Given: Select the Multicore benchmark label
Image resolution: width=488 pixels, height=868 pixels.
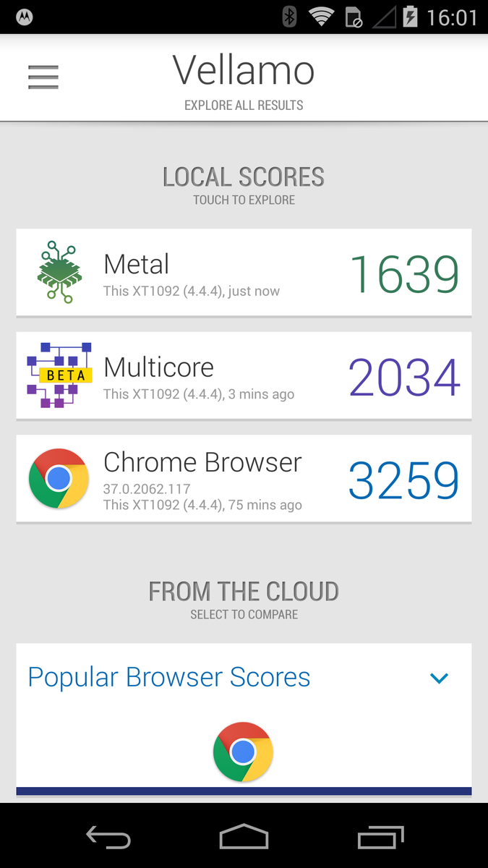Looking at the screenshot, I should pyautogui.click(x=158, y=367).
